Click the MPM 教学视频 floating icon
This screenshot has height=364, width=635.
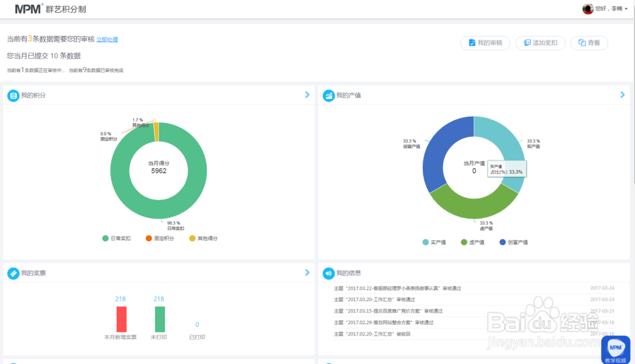(x=615, y=350)
